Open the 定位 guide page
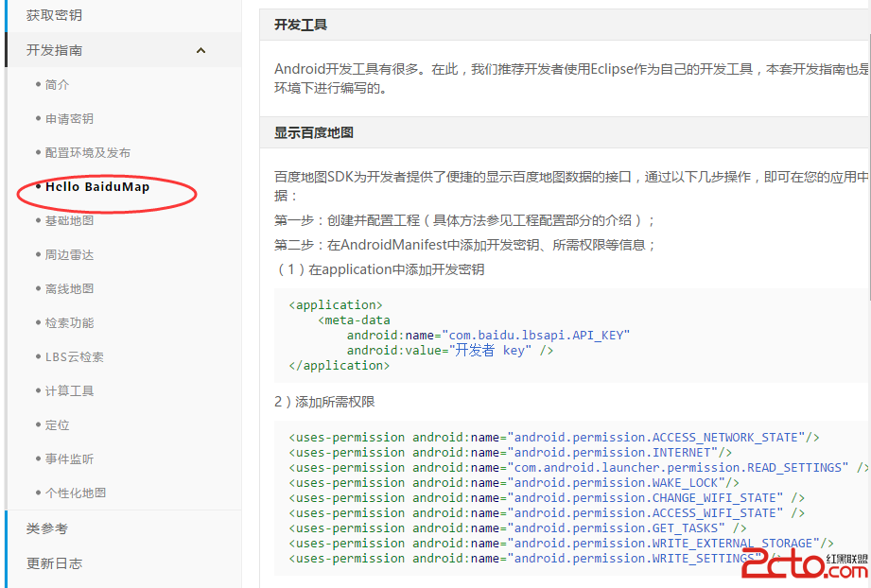The height and width of the screenshot is (588, 871). point(57,424)
